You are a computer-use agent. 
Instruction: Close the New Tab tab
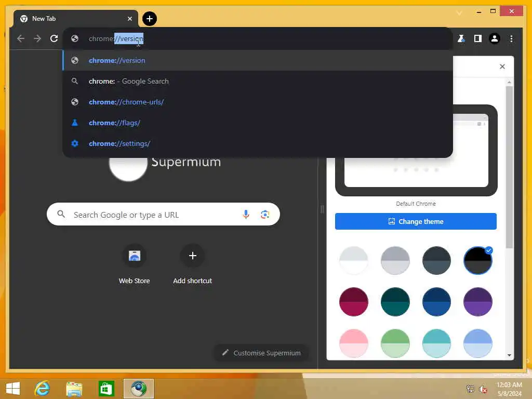(129, 19)
